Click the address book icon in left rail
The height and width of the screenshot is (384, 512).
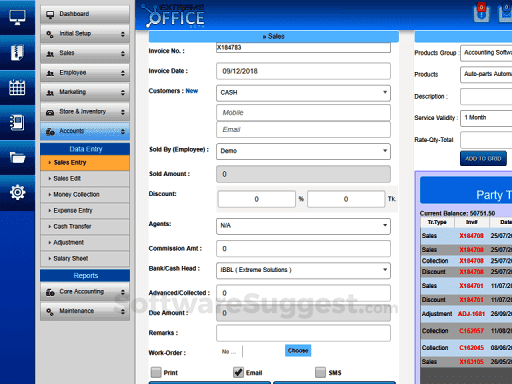(x=17, y=123)
